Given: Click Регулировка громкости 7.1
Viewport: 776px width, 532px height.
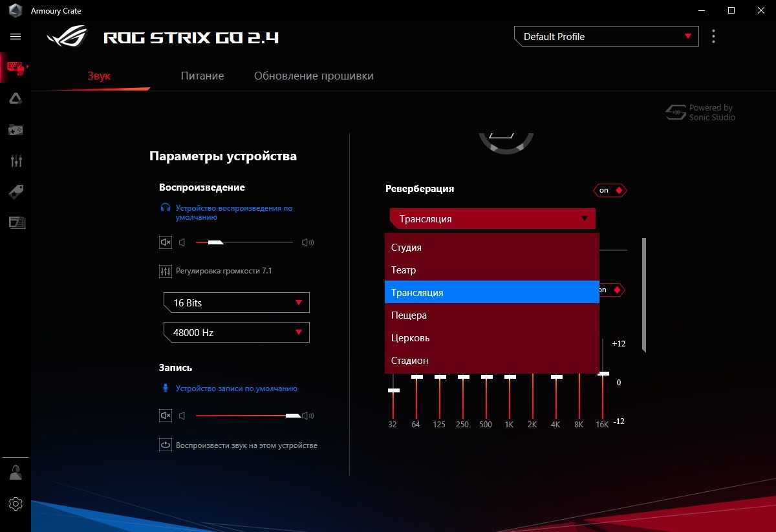Looking at the screenshot, I should point(223,271).
